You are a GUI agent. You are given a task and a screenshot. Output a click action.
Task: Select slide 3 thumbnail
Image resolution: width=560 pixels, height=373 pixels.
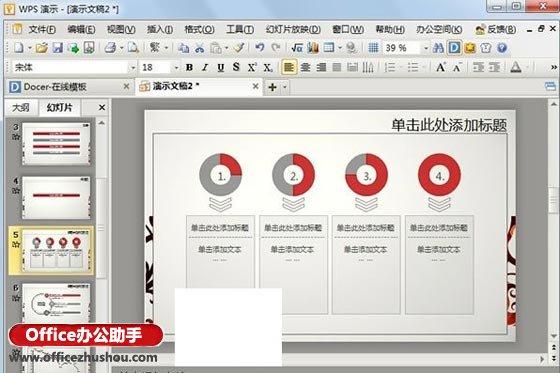[56, 143]
